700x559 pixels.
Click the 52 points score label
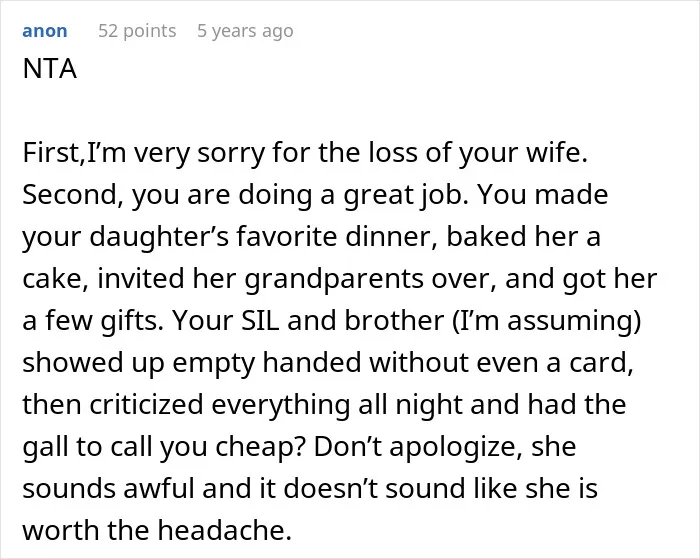137,31
